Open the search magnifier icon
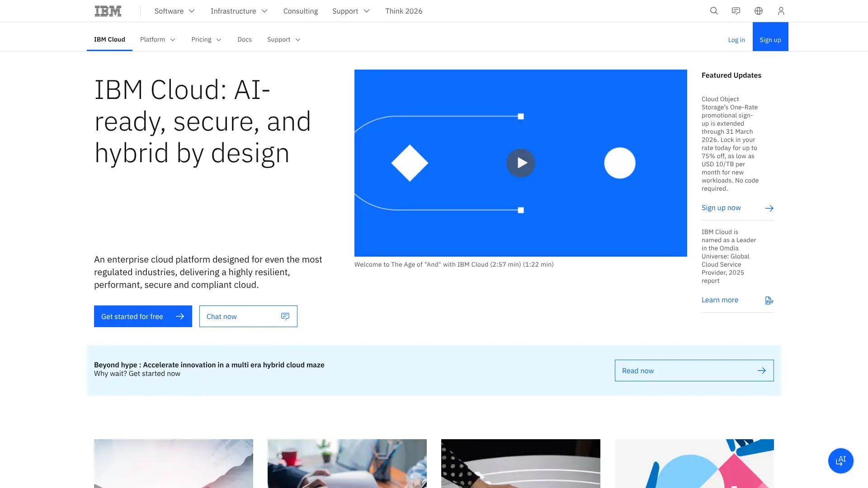This screenshot has width=868, height=488. 714,11
